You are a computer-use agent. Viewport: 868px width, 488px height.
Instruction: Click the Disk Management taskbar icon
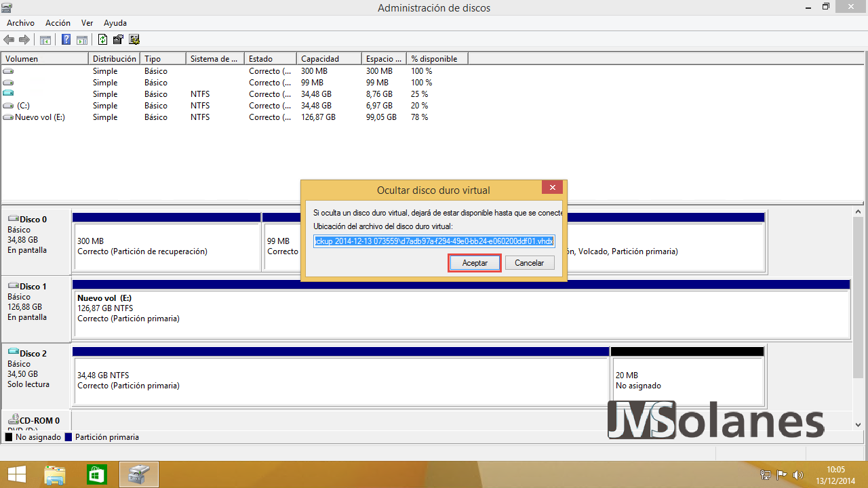click(139, 474)
